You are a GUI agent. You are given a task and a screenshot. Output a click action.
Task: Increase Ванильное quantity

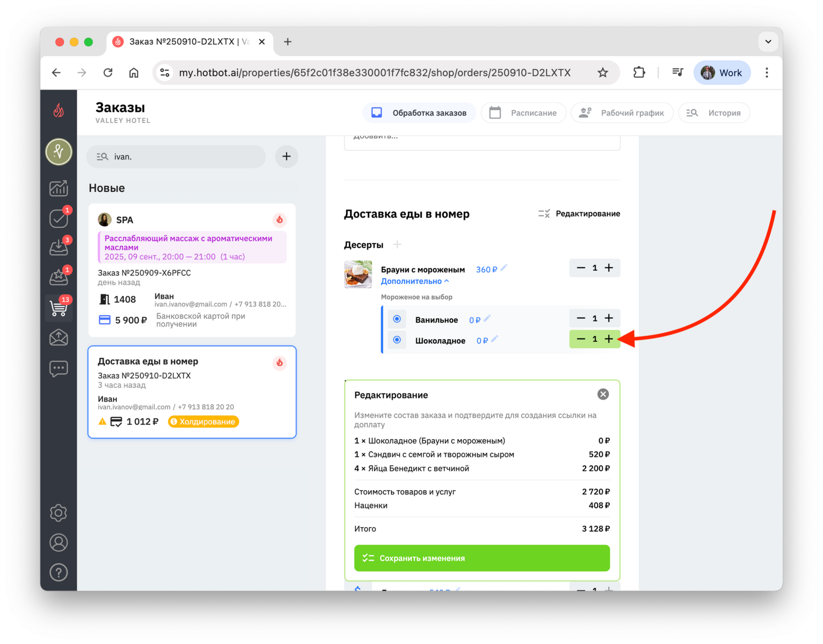coord(609,318)
